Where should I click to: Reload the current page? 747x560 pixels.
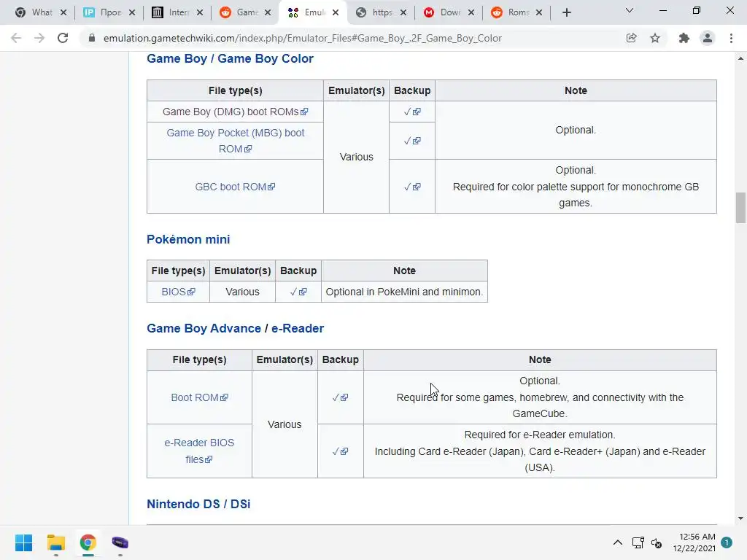tap(63, 38)
